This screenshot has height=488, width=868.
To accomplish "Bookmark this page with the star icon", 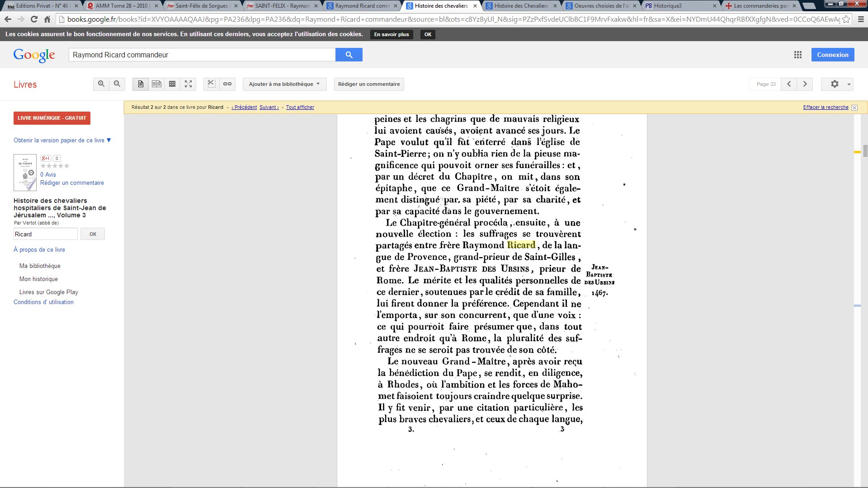I will (x=846, y=19).
